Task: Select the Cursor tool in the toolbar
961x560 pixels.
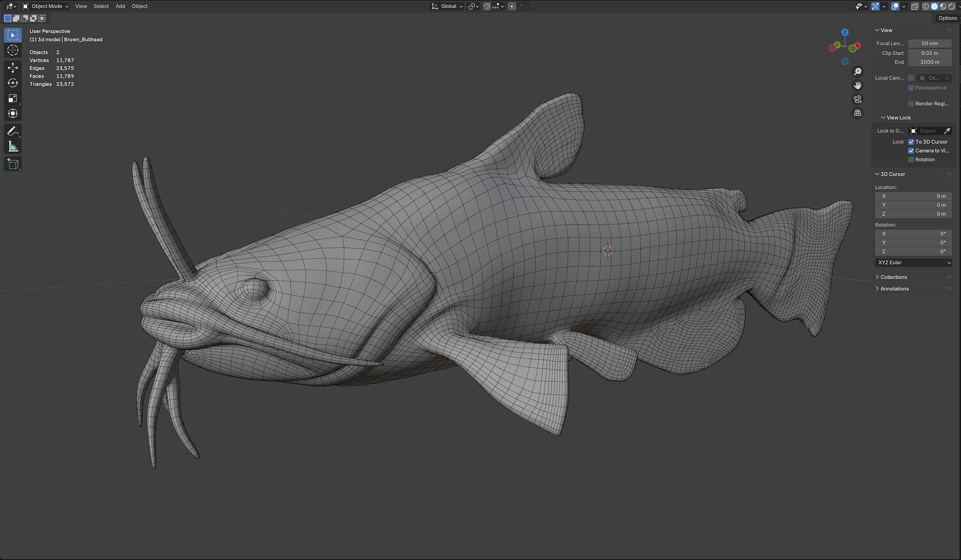Action: tap(13, 51)
